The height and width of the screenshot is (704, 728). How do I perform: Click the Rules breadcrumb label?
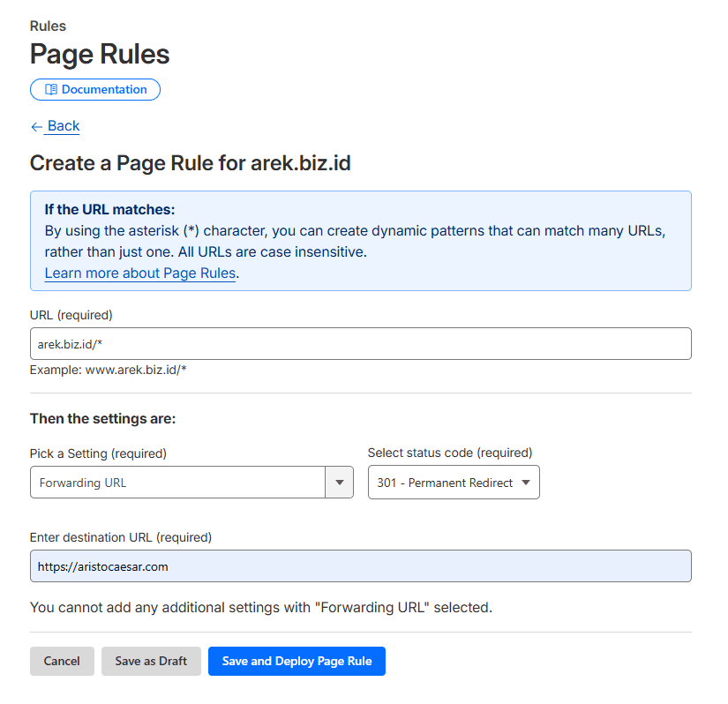coord(48,26)
